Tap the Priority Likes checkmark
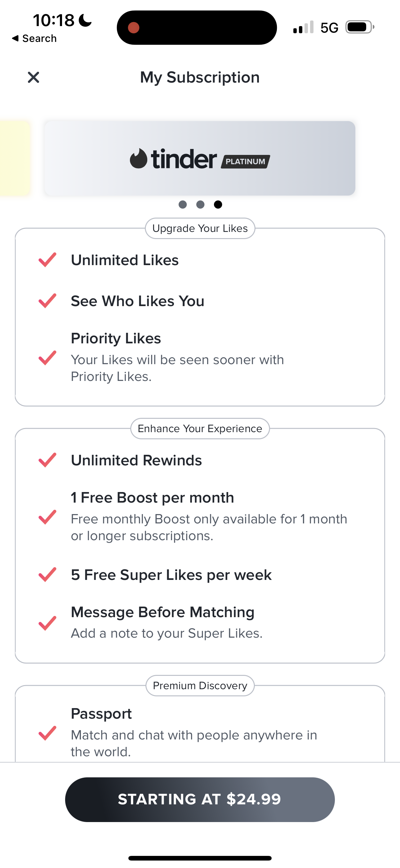This screenshot has width=400, height=868. 47,358
